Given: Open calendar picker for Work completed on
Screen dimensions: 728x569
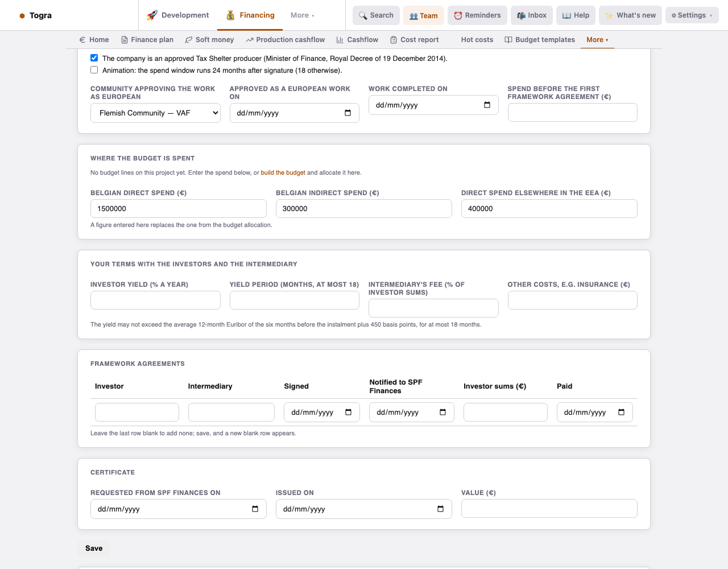Looking at the screenshot, I should [487, 105].
